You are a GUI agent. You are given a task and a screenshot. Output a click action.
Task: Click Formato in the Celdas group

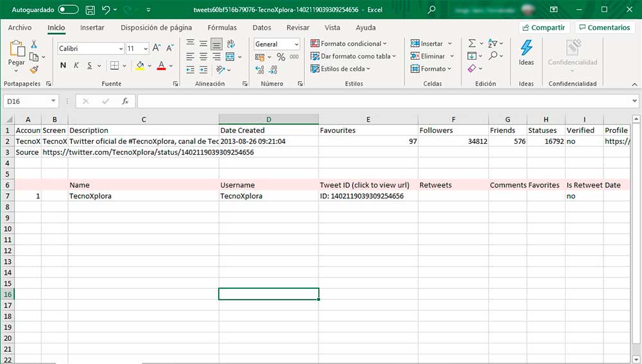point(431,69)
